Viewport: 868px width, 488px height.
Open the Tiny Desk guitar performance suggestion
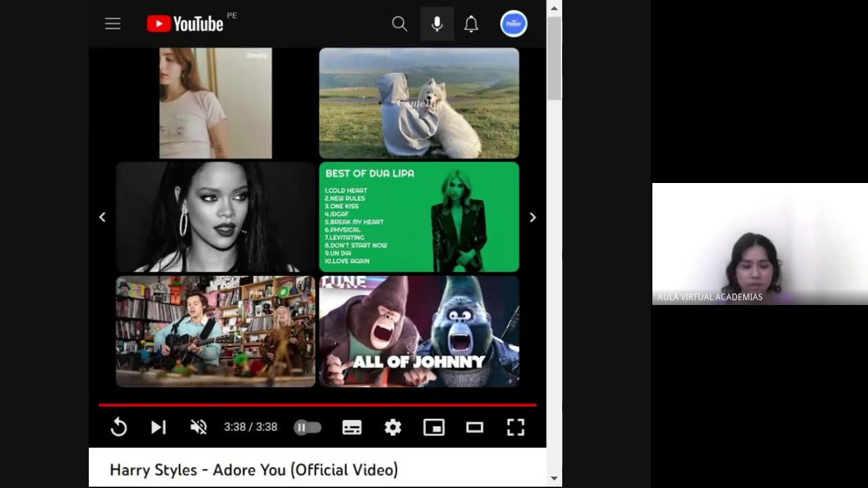pyautogui.click(x=216, y=331)
